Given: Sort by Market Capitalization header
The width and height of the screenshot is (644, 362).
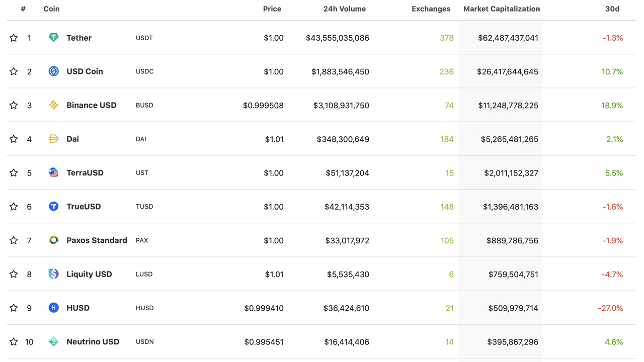Looking at the screenshot, I should (x=502, y=9).
